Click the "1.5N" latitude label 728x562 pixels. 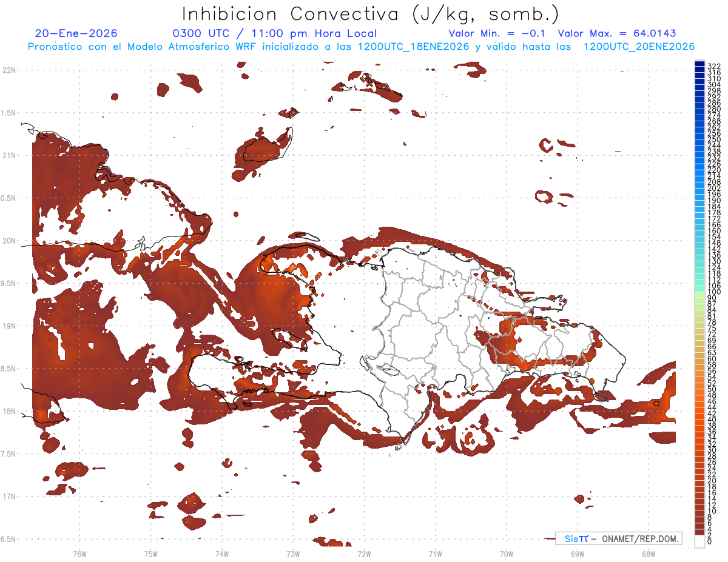click(8, 113)
